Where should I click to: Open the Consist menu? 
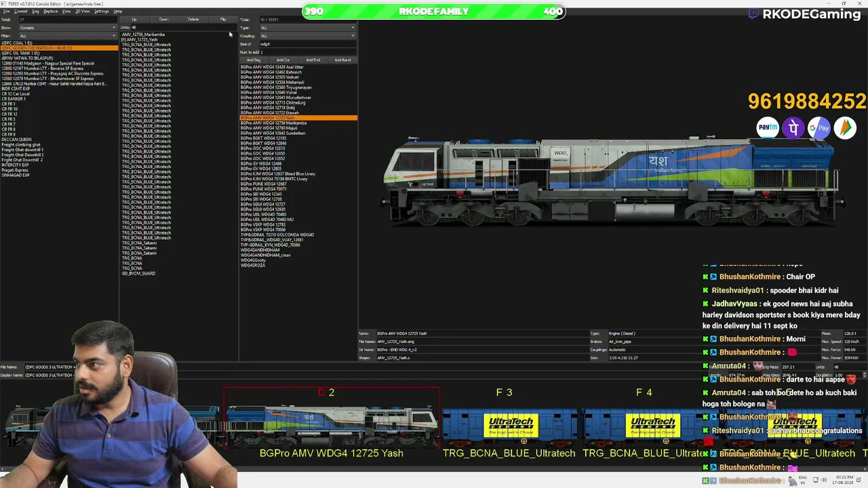21,12
